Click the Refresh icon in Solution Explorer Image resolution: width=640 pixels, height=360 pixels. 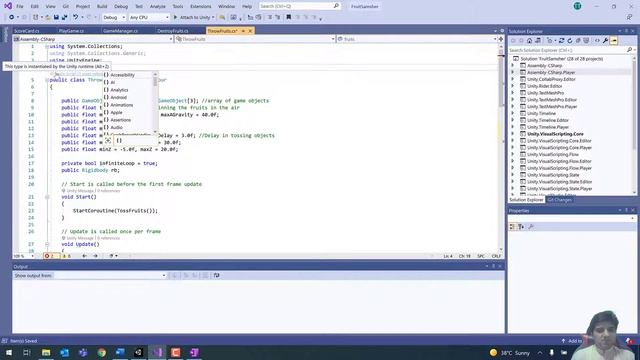click(570, 40)
